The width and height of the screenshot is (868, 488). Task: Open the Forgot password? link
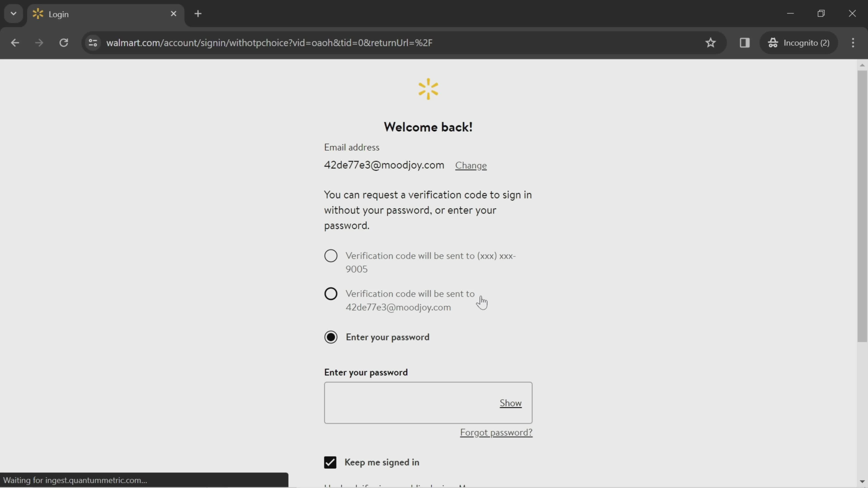pyautogui.click(x=496, y=432)
